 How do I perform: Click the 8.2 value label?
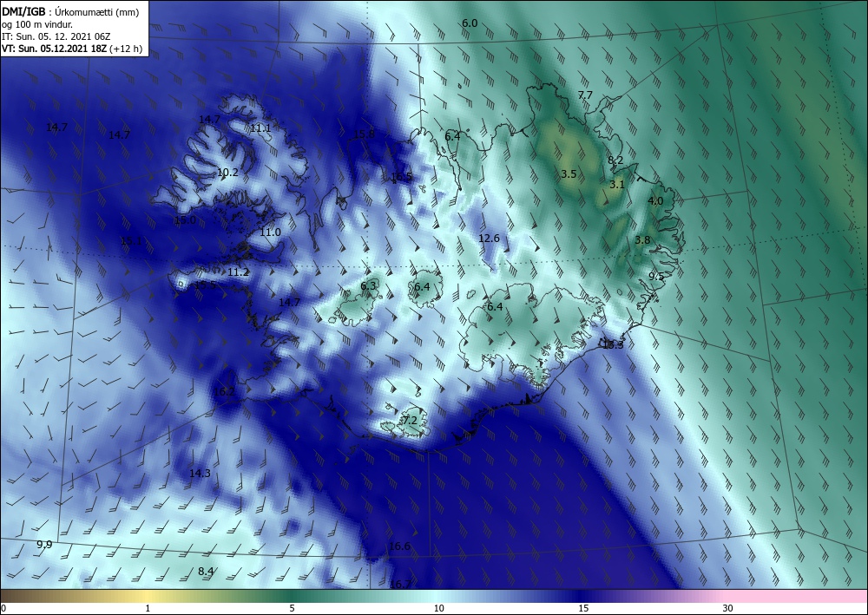pos(615,160)
